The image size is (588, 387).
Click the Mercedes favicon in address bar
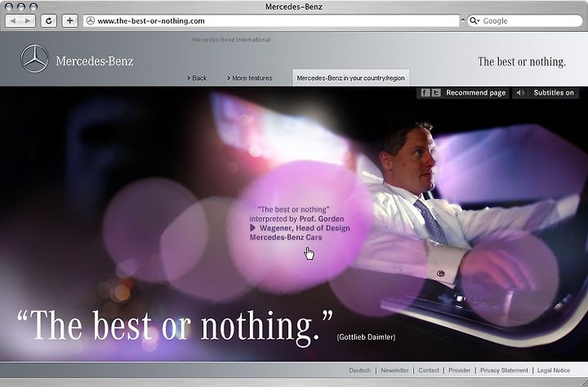91,20
